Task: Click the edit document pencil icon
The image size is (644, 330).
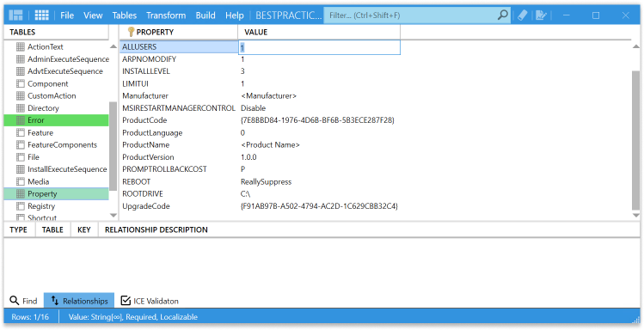Action: point(541,15)
